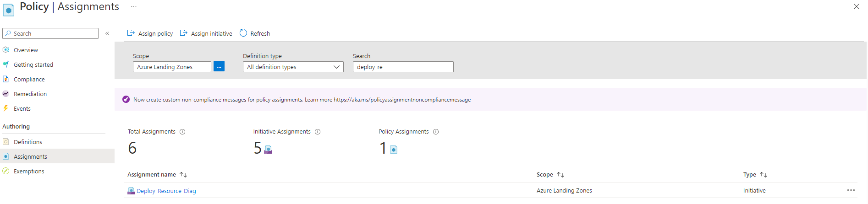Click the Initiative type cell

point(754,191)
